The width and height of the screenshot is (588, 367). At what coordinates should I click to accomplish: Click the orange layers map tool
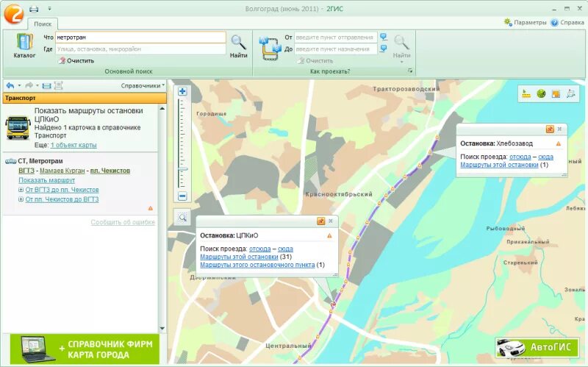point(556,94)
